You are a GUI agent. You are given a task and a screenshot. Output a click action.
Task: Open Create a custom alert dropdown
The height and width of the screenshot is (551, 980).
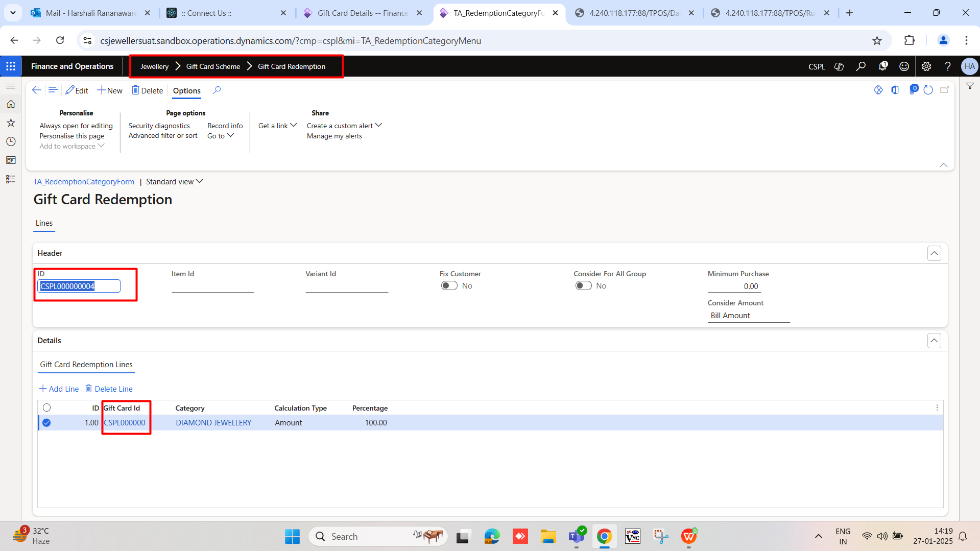point(344,126)
